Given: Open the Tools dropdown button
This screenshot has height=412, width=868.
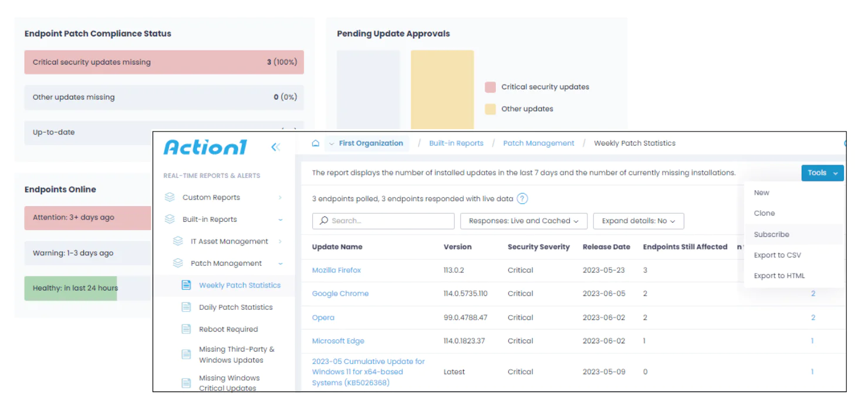Looking at the screenshot, I should coord(823,173).
